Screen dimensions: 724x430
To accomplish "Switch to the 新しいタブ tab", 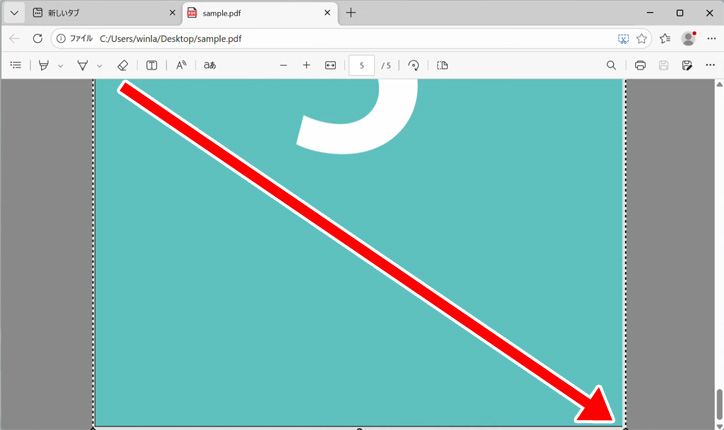I will click(95, 13).
